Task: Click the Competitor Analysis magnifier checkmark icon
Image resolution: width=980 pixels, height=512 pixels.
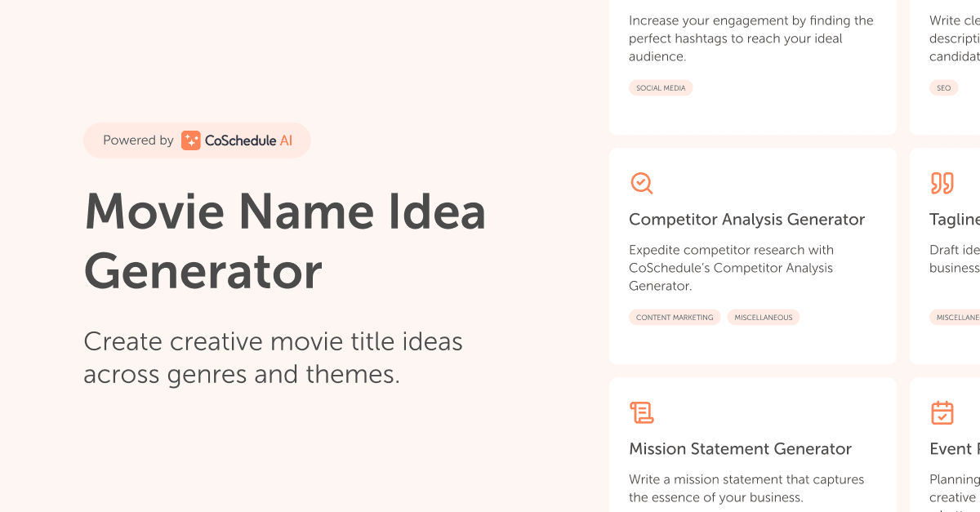Action: (x=642, y=183)
